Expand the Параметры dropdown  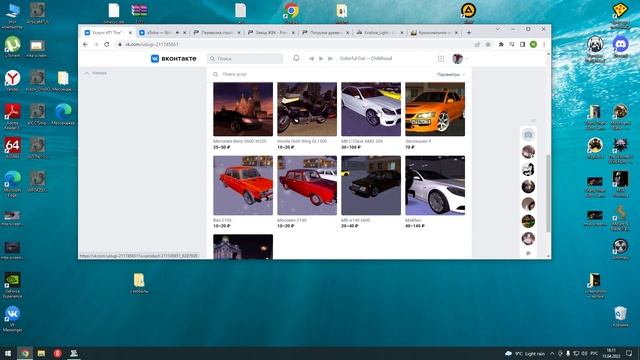coord(451,75)
